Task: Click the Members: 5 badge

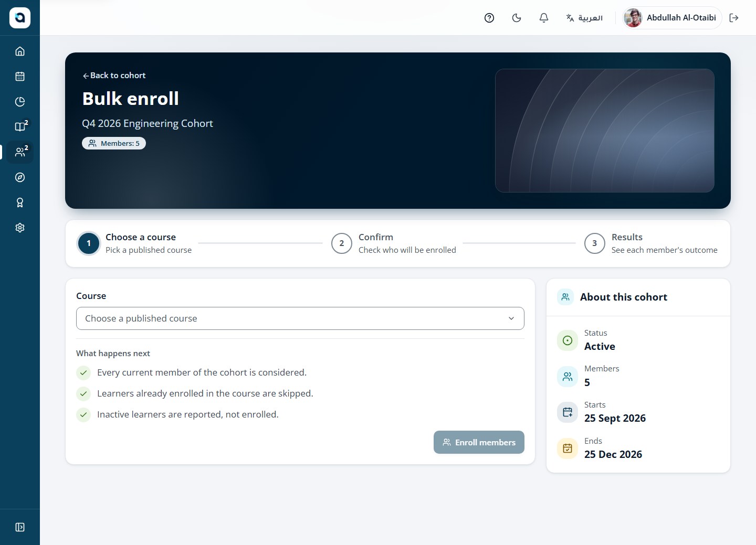Action: click(114, 143)
